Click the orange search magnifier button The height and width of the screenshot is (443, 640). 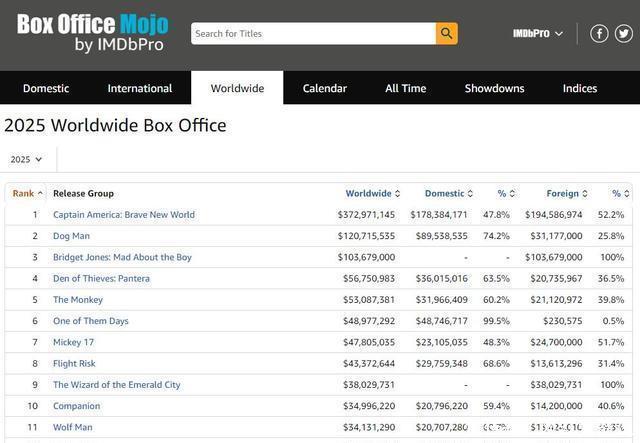pyautogui.click(x=447, y=34)
